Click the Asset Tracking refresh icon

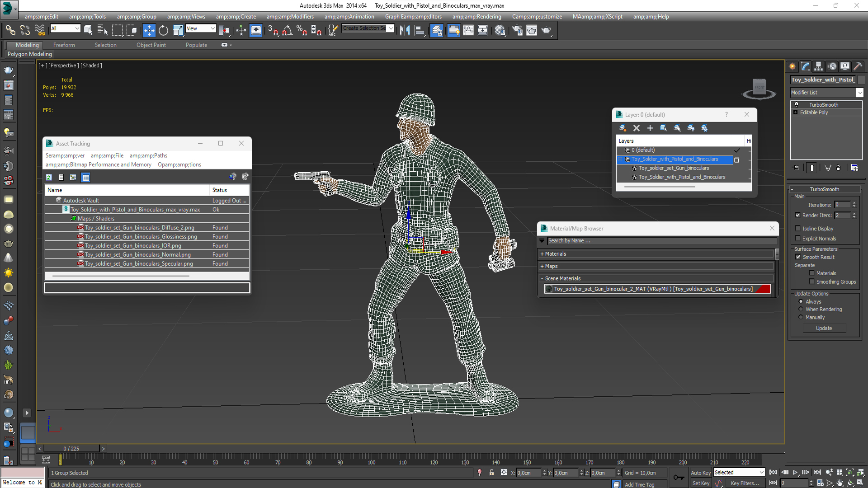[49, 177]
